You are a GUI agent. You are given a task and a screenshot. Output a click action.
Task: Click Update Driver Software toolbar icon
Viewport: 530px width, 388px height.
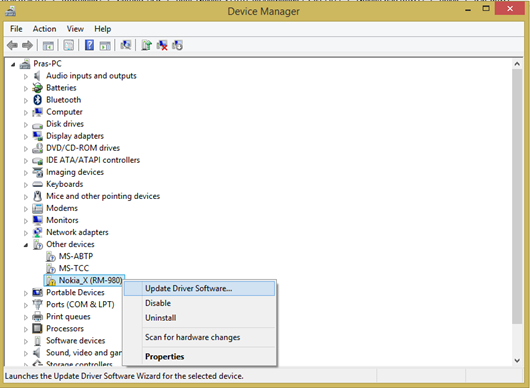[146, 45]
